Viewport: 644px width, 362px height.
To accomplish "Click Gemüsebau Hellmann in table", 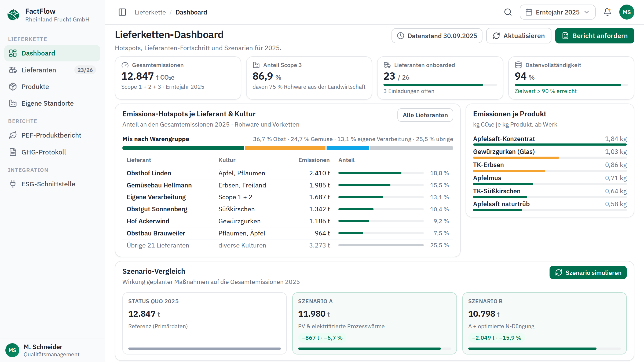I will click(x=159, y=185).
